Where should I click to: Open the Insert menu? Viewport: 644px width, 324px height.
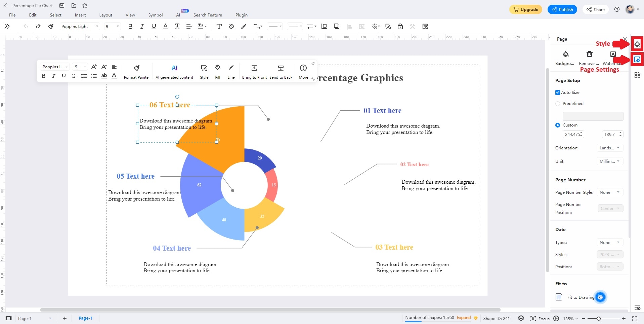[x=80, y=15]
